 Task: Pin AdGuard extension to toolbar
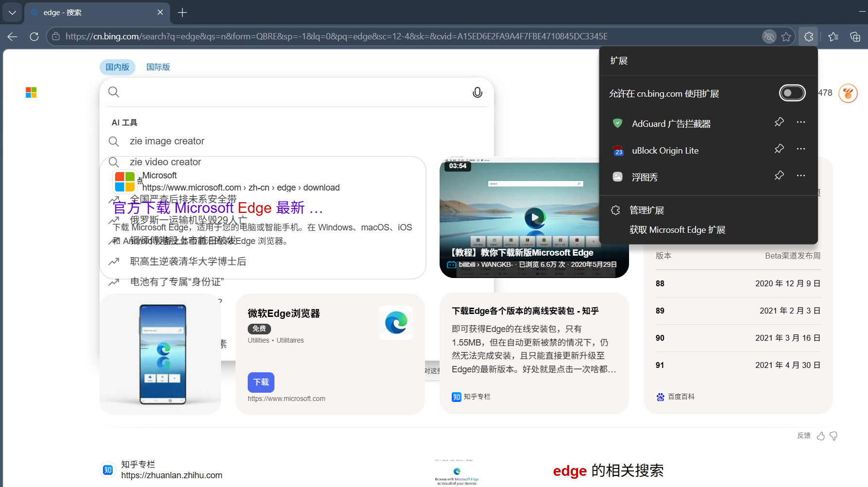coord(779,122)
